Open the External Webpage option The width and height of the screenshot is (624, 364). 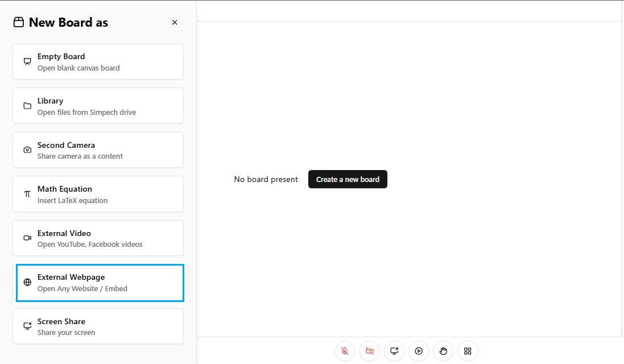[100, 283]
